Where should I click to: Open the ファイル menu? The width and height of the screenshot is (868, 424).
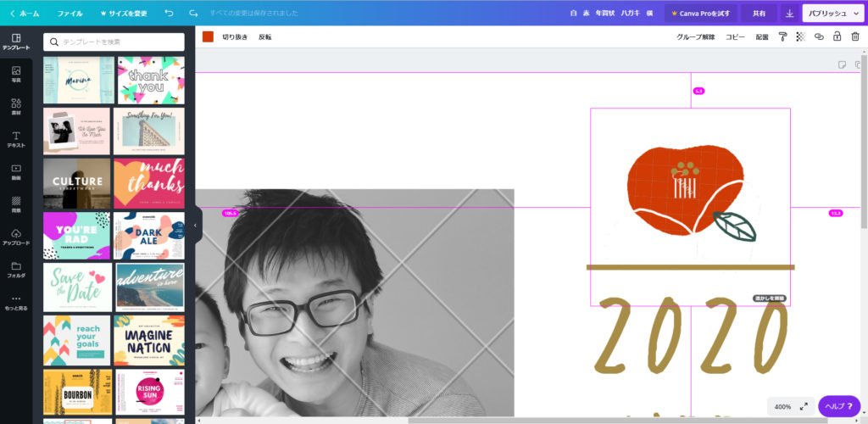click(70, 14)
